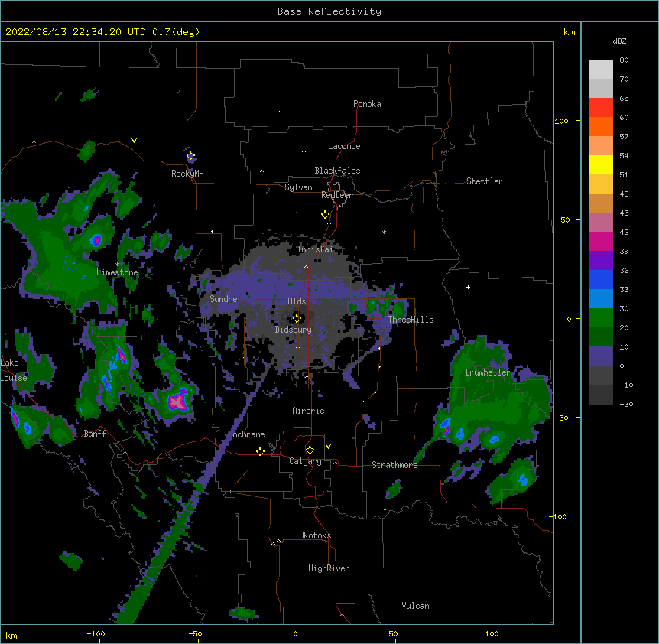This screenshot has width=659, height=644.
Task: Click the RockyMH label
Action: point(187,174)
